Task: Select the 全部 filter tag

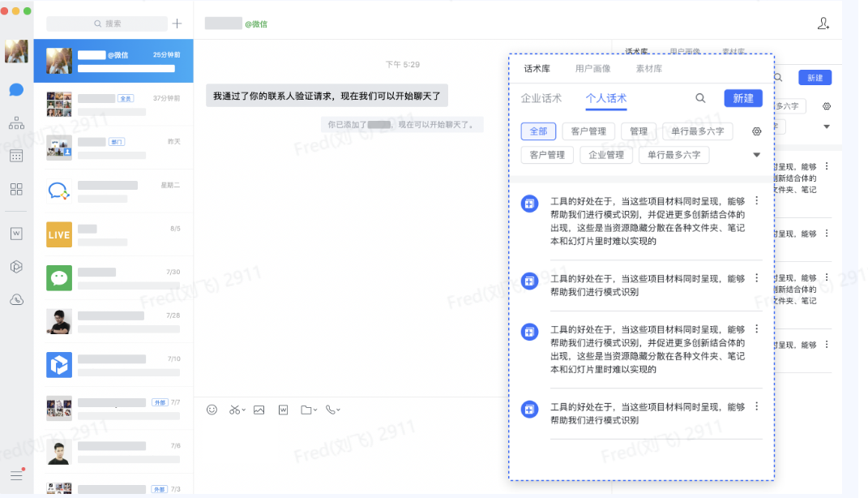Action: click(538, 131)
